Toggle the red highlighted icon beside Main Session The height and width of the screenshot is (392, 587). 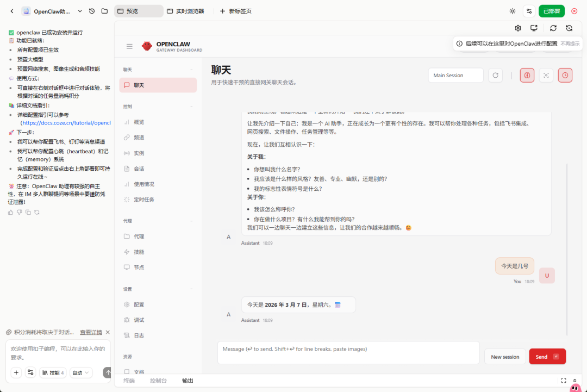tap(527, 75)
